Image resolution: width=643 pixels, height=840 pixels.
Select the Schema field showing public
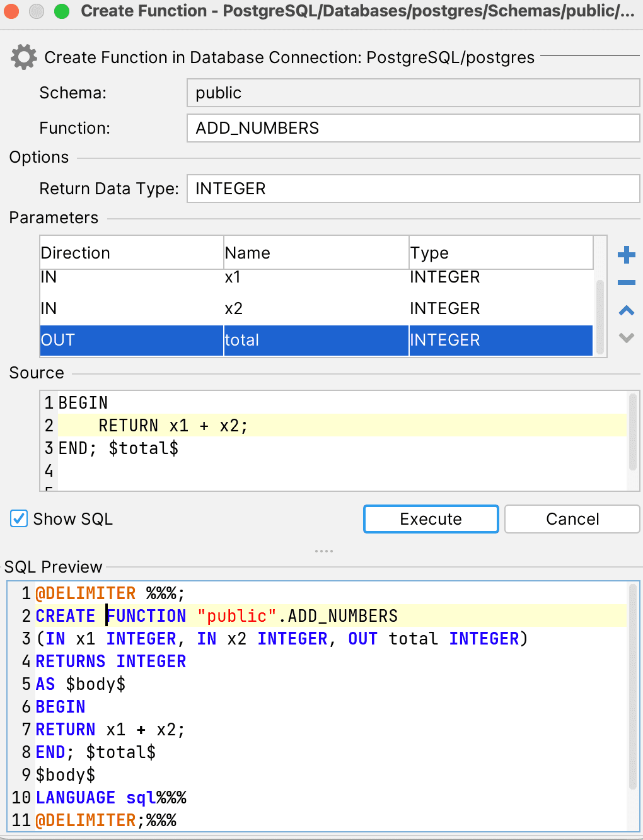413,93
